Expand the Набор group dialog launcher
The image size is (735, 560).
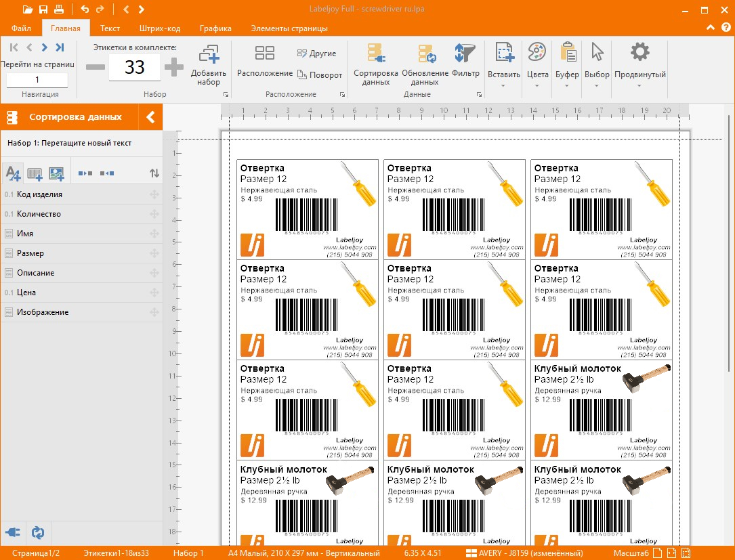click(226, 95)
